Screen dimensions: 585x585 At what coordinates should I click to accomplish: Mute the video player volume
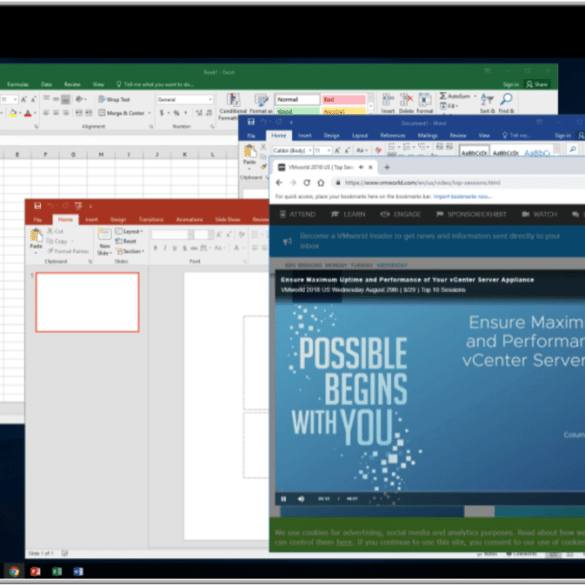pos(301,499)
